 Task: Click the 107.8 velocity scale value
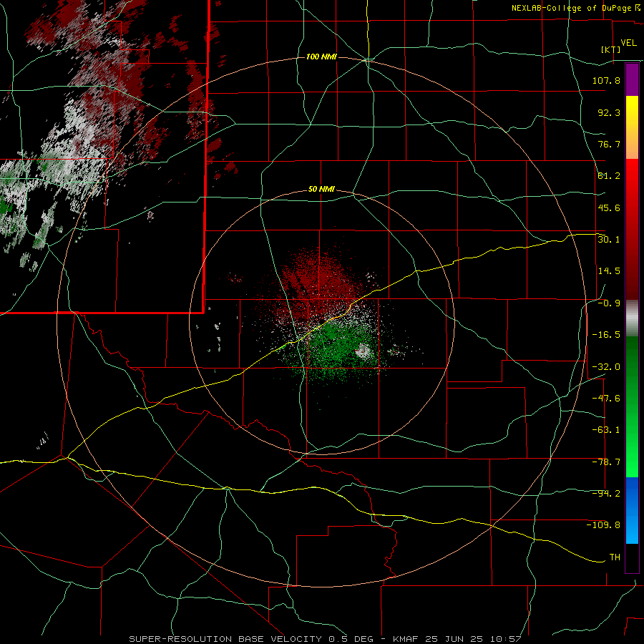(x=606, y=80)
